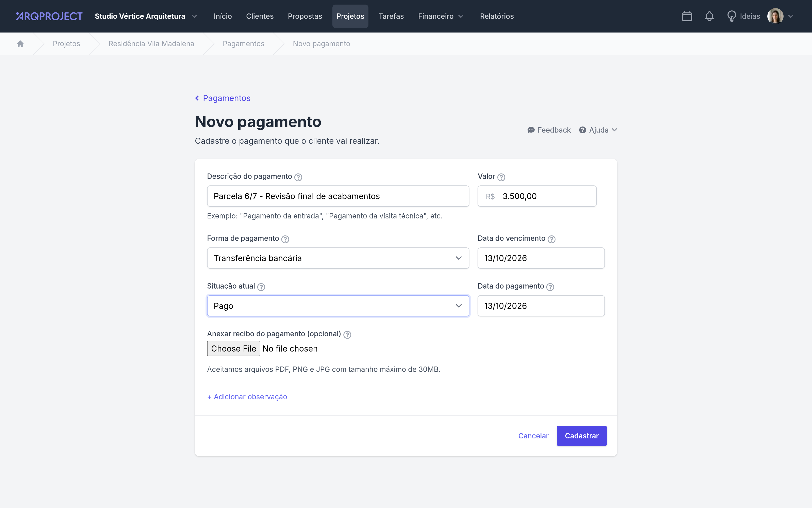The height and width of the screenshot is (508, 812).
Task: Click the Novo pagamento breadcrumb
Action: coord(322,44)
